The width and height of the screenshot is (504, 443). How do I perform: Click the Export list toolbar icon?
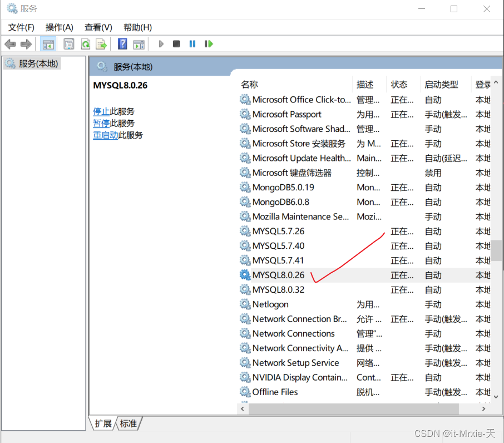[x=101, y=44]
